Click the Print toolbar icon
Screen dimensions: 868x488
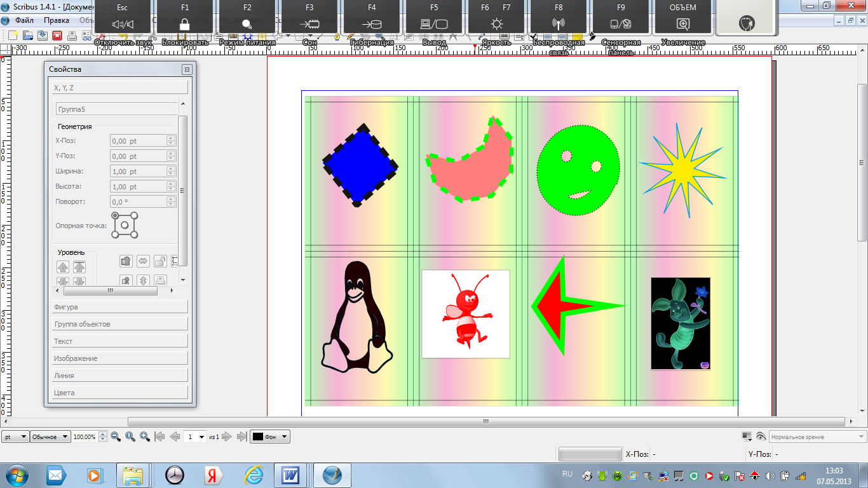pos(72,36)
